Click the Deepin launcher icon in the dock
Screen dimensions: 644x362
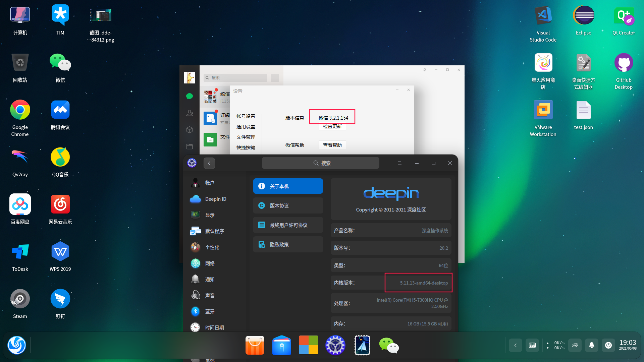[x=17, y=345]
